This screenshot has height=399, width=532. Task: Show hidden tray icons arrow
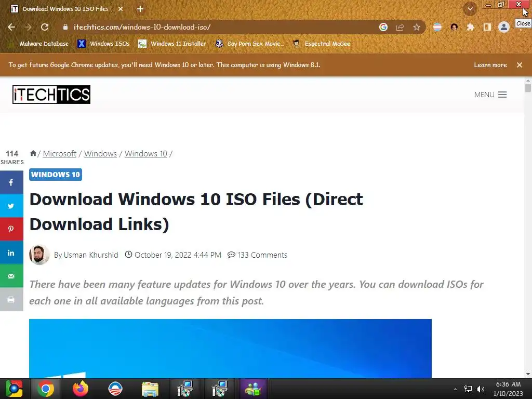(455, 389)
